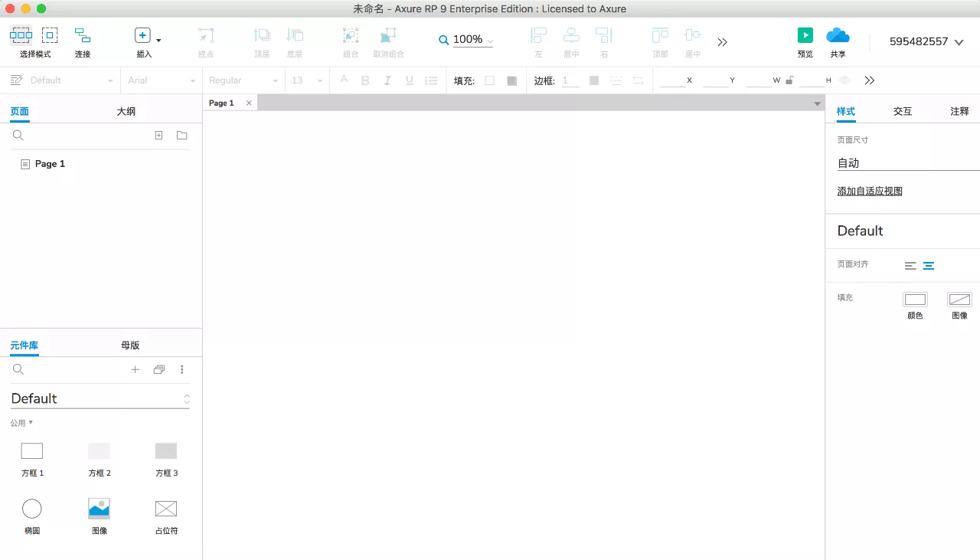Click the vertical middle align icon
Image resolution: width=980 pixels, height=560 pixels.
tap(693, 35)
